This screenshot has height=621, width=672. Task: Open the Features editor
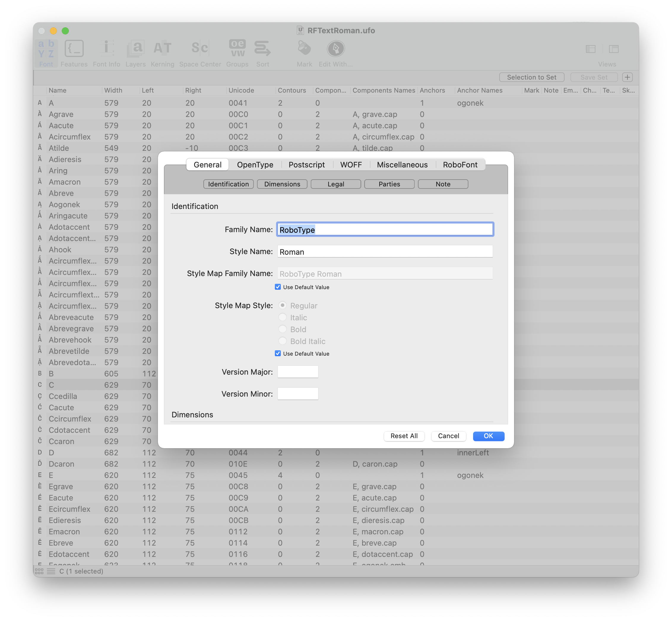(x=74, y=53)
